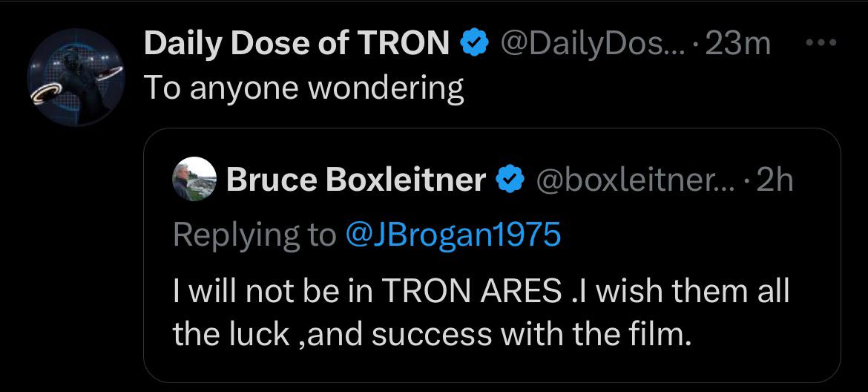Click the Bruce Boxleitner display name
This screenshot has height=392, width=868.
point(356,179)
